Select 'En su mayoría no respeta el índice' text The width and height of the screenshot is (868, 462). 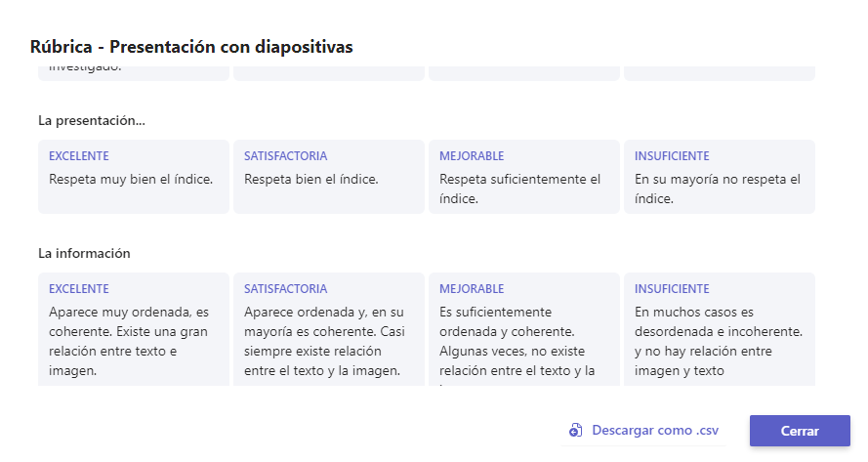point(717,189)
